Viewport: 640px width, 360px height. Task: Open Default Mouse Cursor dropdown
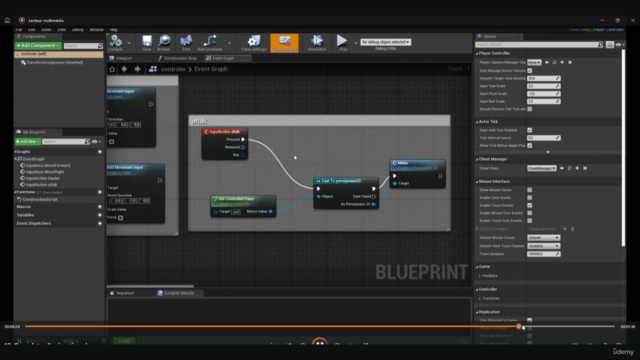(544, 238)
